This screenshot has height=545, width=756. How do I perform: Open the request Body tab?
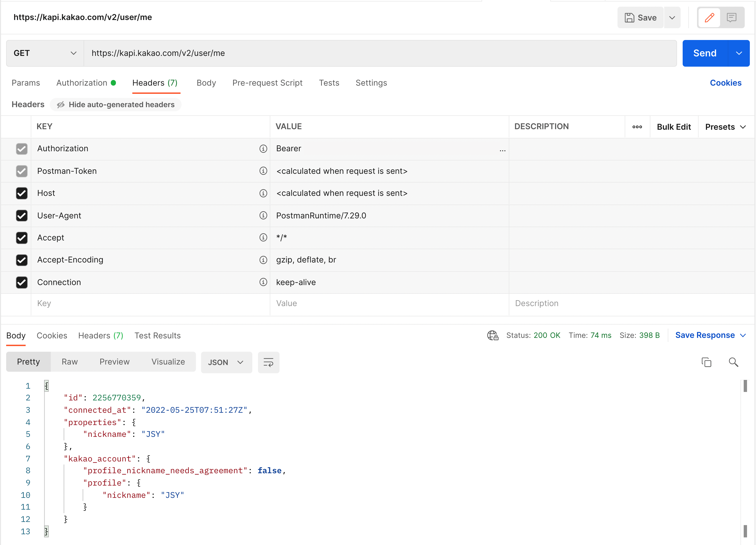coord(206,83)
